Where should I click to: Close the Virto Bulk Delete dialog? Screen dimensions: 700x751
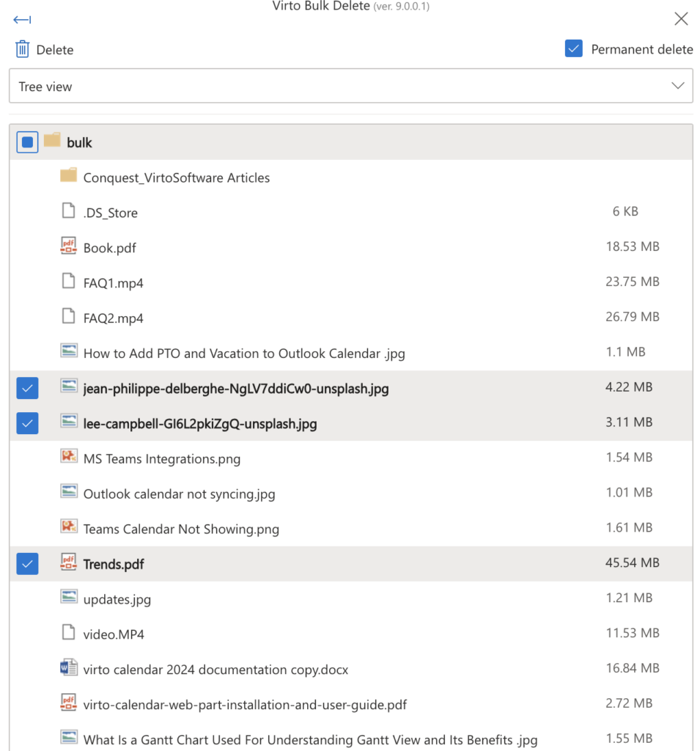click(681, 18)
